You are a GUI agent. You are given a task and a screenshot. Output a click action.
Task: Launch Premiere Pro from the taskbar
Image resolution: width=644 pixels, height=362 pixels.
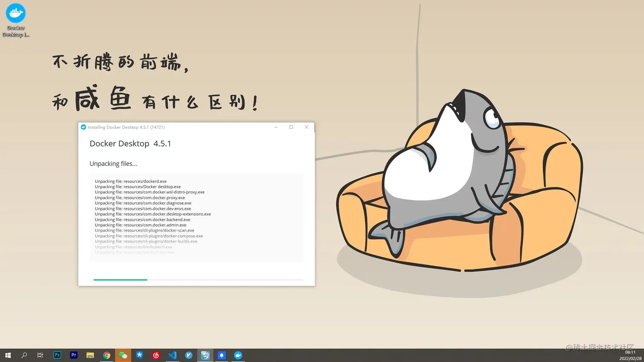tap(73, 355)
